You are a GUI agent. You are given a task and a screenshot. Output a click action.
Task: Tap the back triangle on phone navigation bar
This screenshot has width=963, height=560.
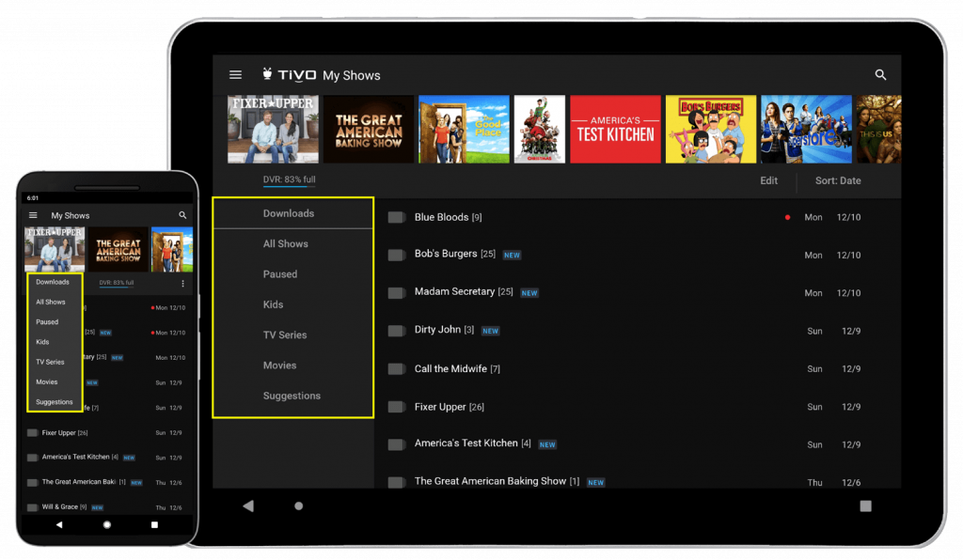pos(59,525)
